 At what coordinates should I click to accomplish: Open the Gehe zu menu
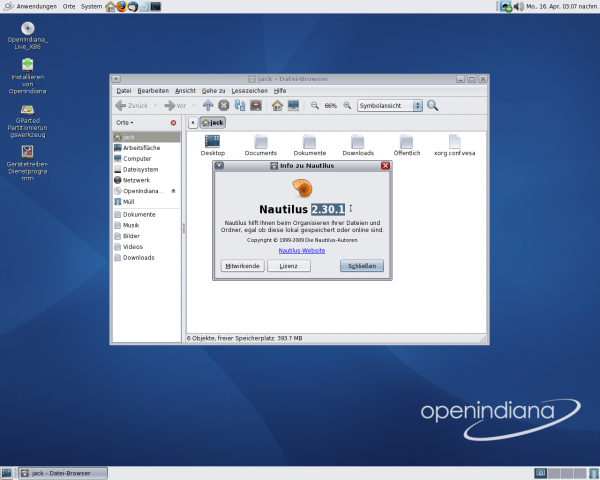[x=214, y=91]
